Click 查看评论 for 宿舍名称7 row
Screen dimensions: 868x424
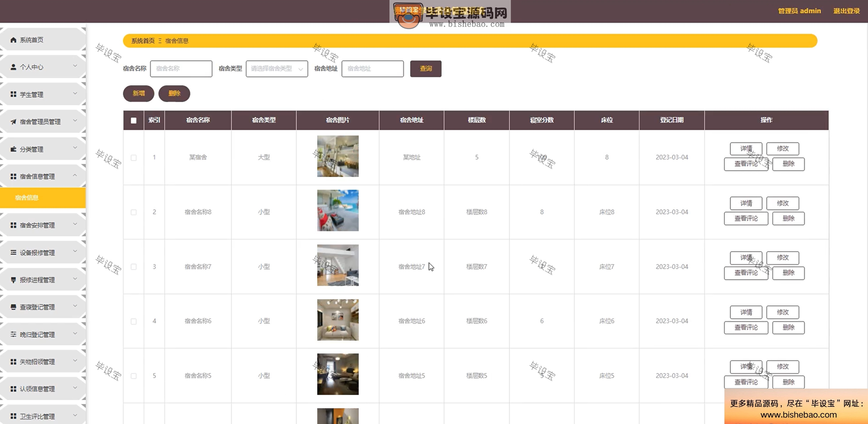(x=746, y=273)
